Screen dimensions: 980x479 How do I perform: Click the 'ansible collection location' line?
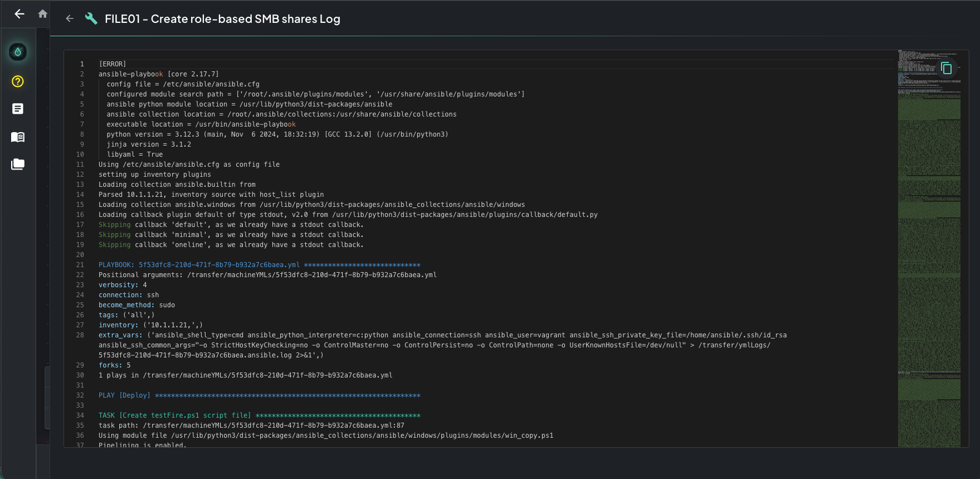point(282,114)
